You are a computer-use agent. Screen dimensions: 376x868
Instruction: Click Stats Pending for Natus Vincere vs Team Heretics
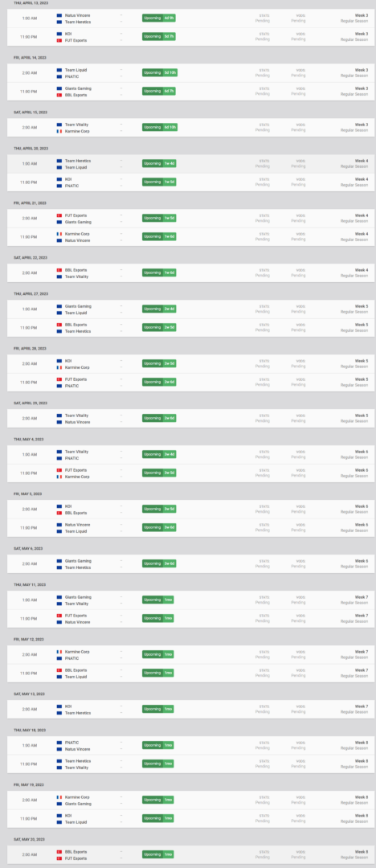[x=263, y=18]
